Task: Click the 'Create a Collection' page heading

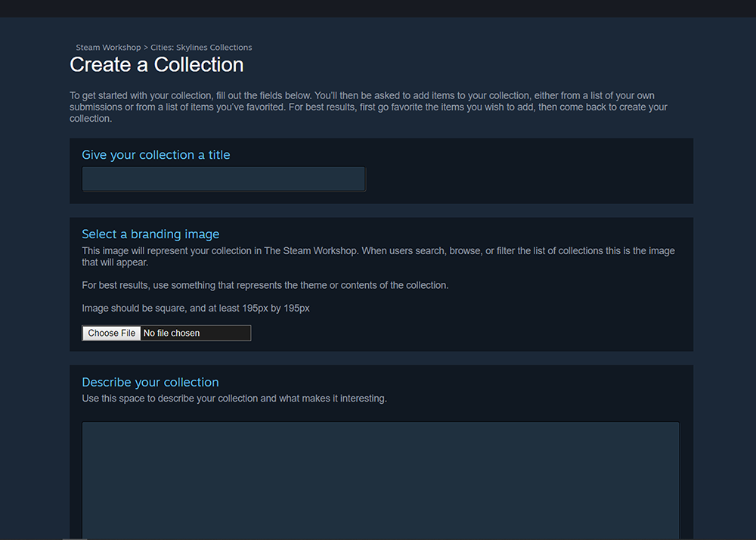Action: click(x=156, y=65)
